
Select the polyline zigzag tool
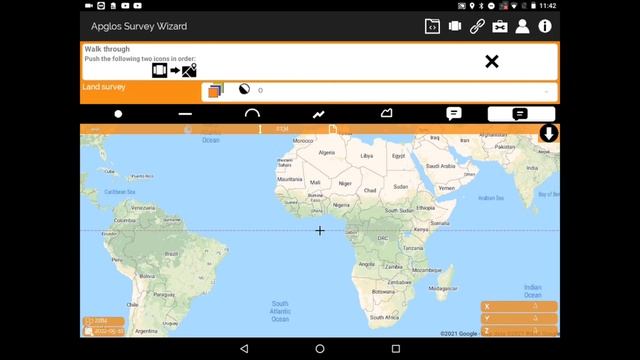tap(319, 114)
